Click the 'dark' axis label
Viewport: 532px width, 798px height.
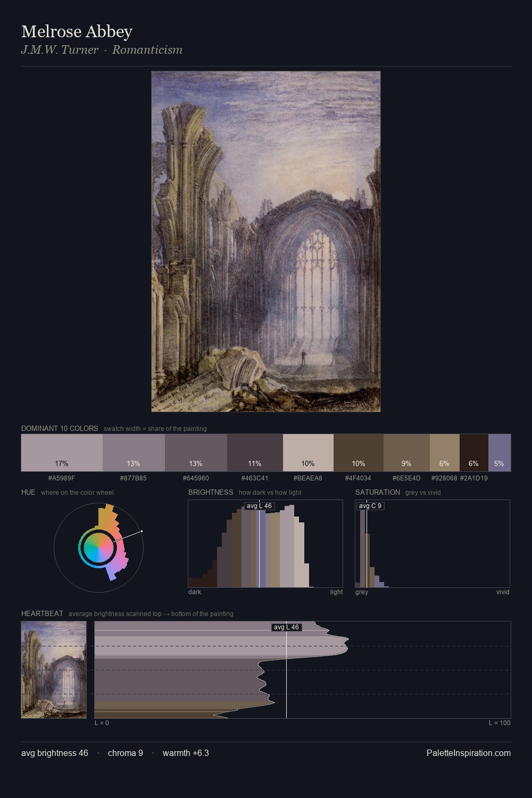tap(195, 592)
